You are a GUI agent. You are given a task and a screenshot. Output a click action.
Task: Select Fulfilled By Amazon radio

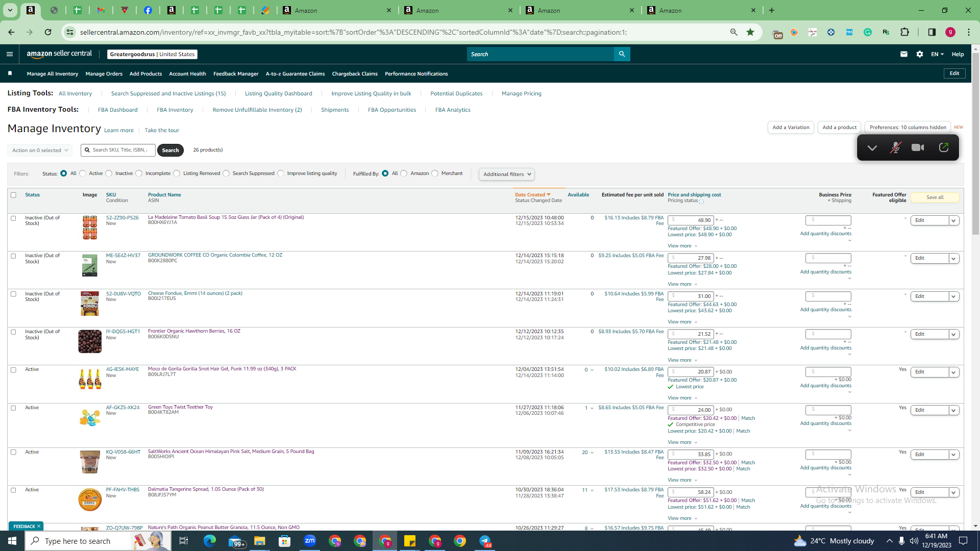coord(404,173)
